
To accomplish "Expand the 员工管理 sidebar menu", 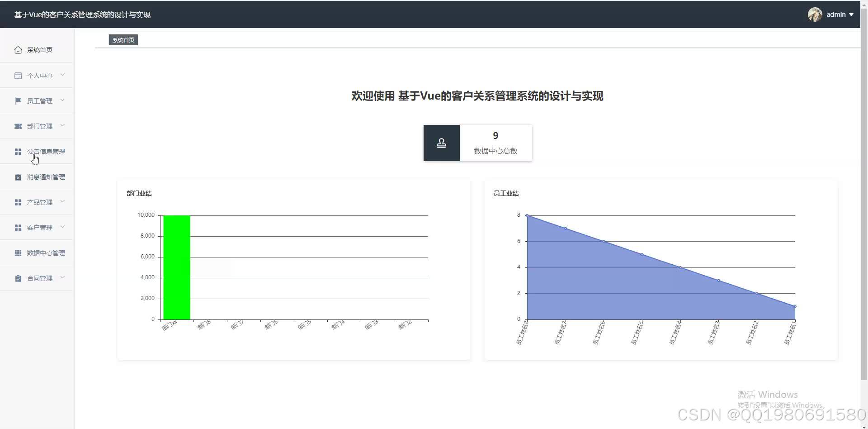I will [62, 100].
